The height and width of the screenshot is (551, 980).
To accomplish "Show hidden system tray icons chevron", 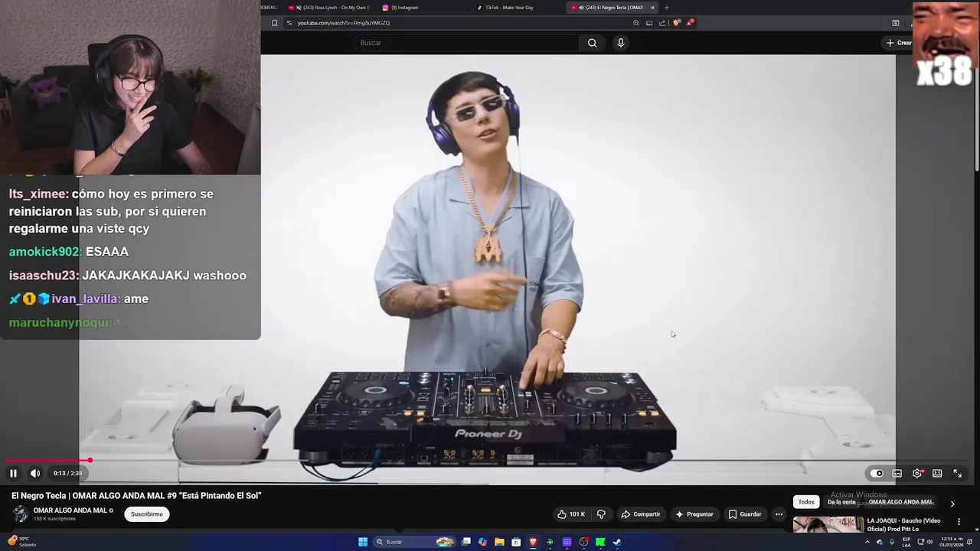I will pos(867,542).
